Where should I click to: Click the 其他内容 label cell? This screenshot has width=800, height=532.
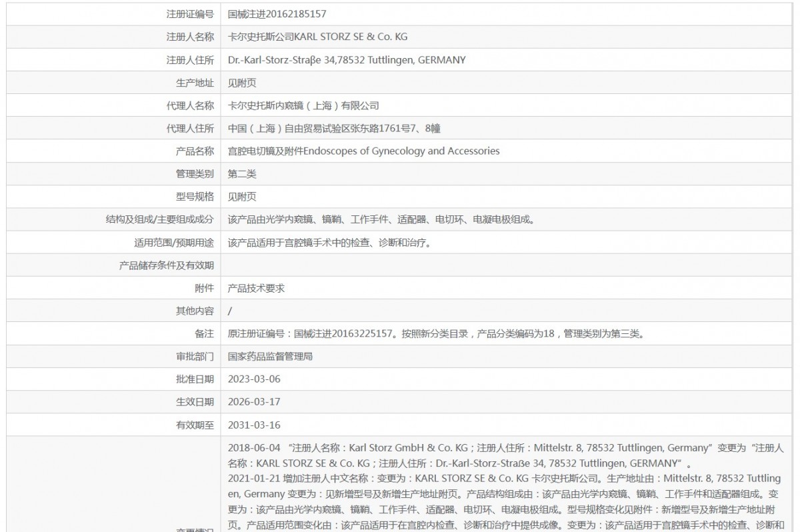[114, 311]
